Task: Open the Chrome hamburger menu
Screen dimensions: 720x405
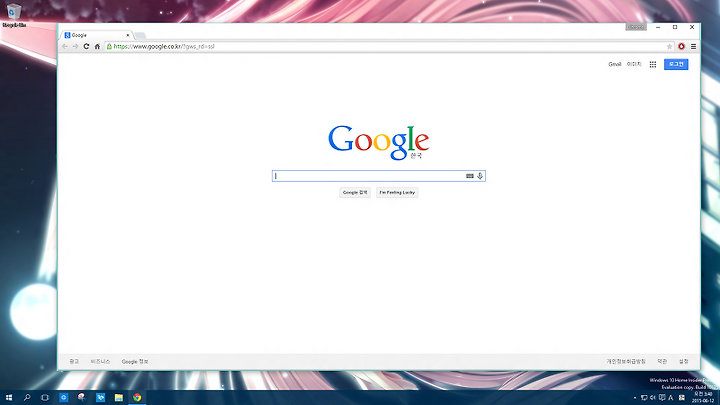Action: [x=693, y=46]
